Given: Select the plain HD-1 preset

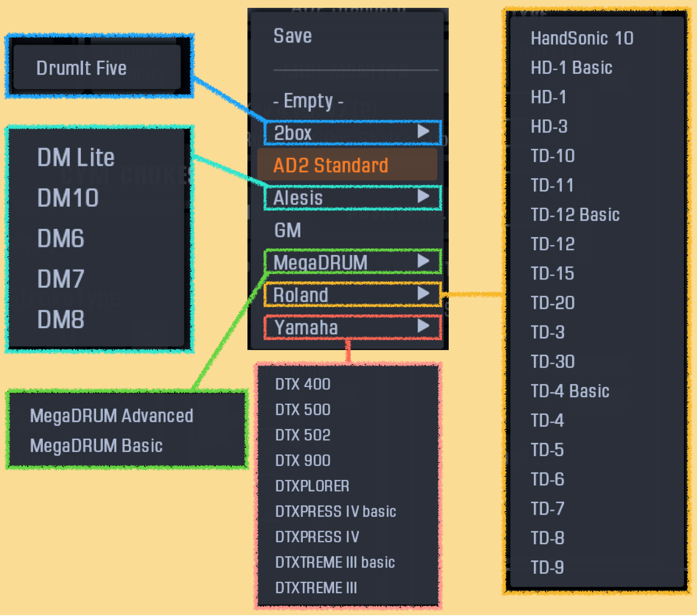Looking at the screenshot, I should (549, 97).
